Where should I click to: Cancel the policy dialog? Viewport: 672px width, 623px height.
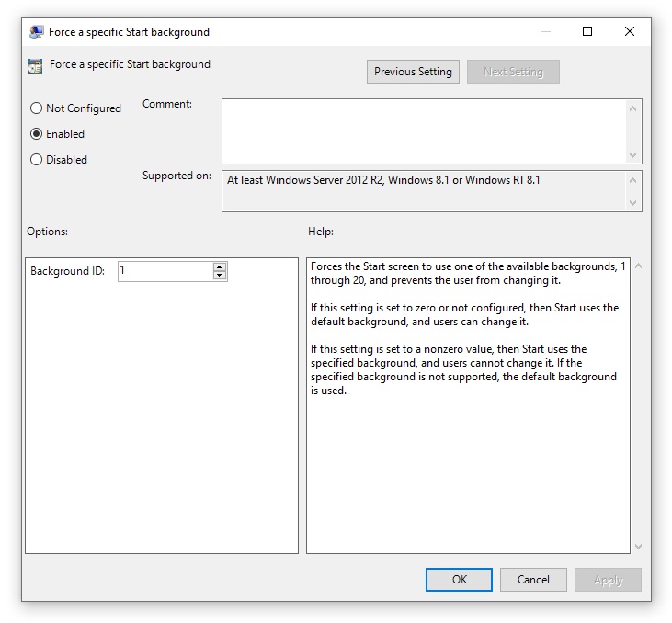point(533,580)
